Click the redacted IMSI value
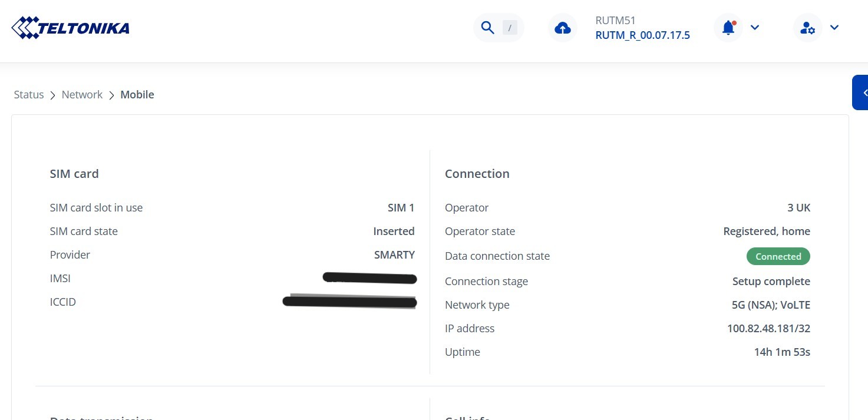This screenshot has width=868, height=420. [x=370, y=278]
